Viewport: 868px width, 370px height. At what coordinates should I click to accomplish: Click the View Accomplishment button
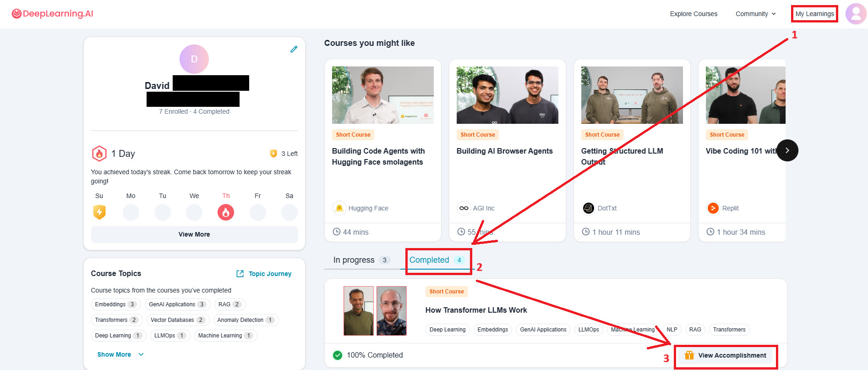tap(725, 355)
